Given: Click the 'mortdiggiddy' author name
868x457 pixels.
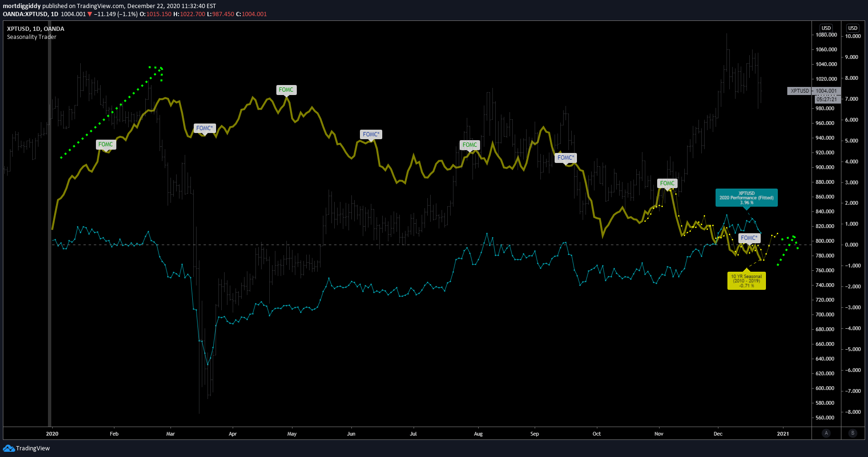Looking at the screenshot, I should tap(22, 6).
